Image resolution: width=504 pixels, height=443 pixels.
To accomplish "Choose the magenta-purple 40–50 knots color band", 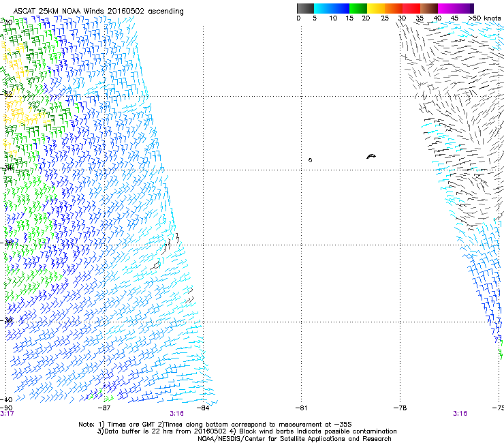I will pos(456,8).
